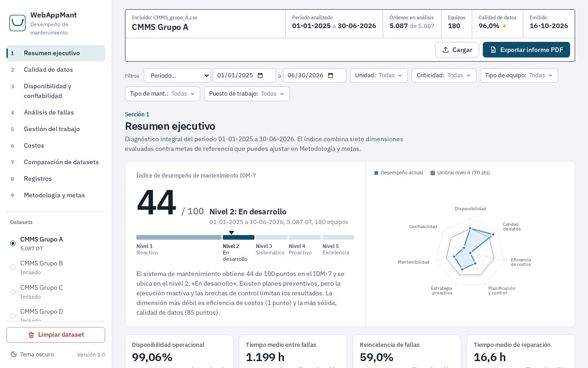This screenshot has width=588, height=368.
Task: Go to Resumen ejecutivo section
Action: click(56, 53)
